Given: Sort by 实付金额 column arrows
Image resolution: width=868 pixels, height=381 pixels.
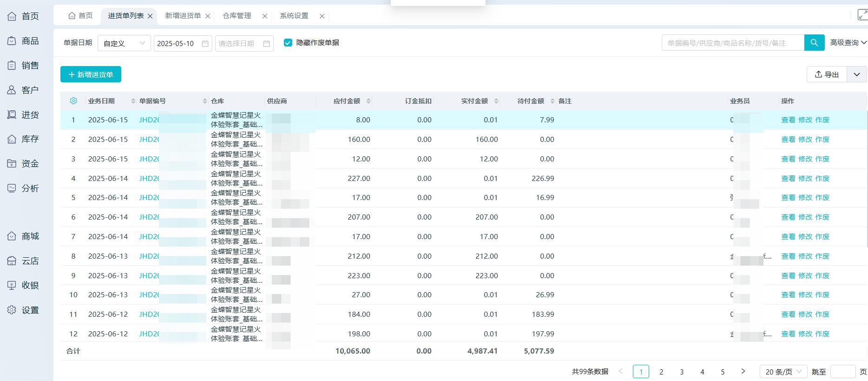Looking at the screenshot, I should tap(496, 101).
